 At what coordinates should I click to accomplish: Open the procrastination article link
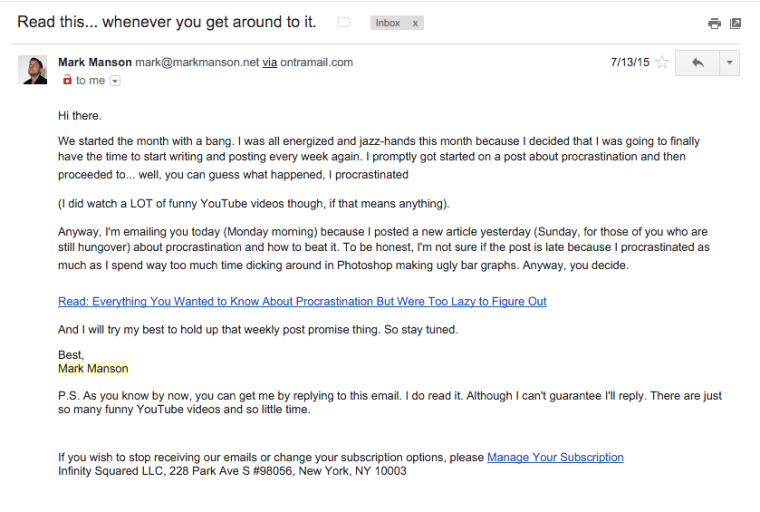point(302,302)
